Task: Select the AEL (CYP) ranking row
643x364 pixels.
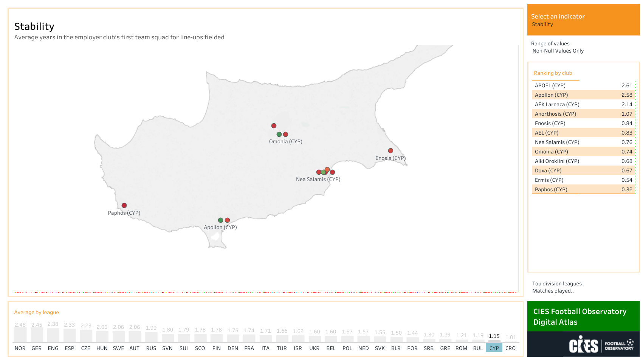Action: (x=583, y=133)
